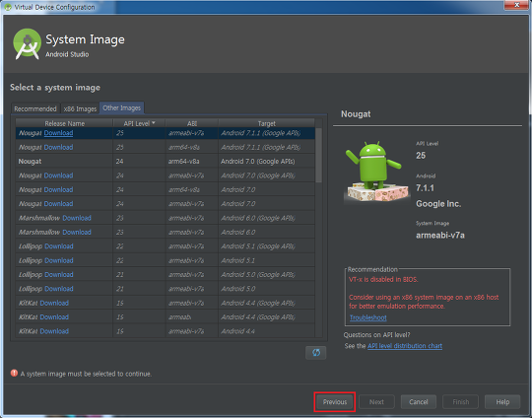The height and width of the screenshot is (418, 532).
Task: Click the refresh system images icon
Action: click(x=315, y=353)
